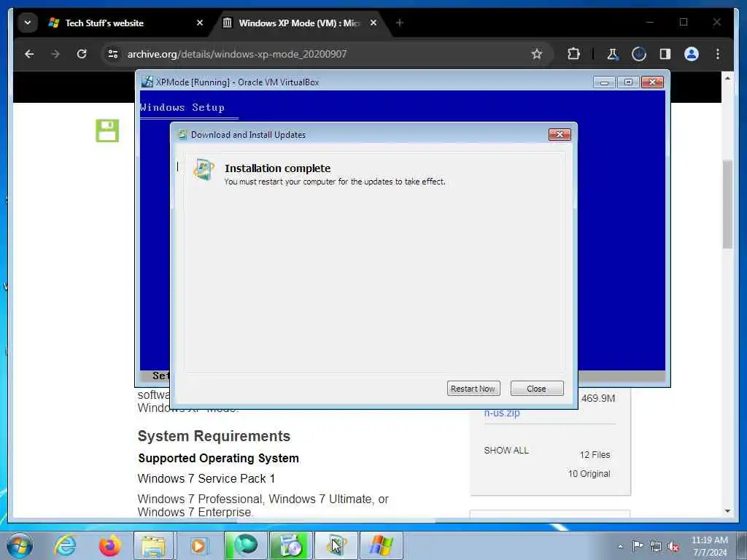
Task: Click the 12 Files text
Action: [x=595, y=455]
